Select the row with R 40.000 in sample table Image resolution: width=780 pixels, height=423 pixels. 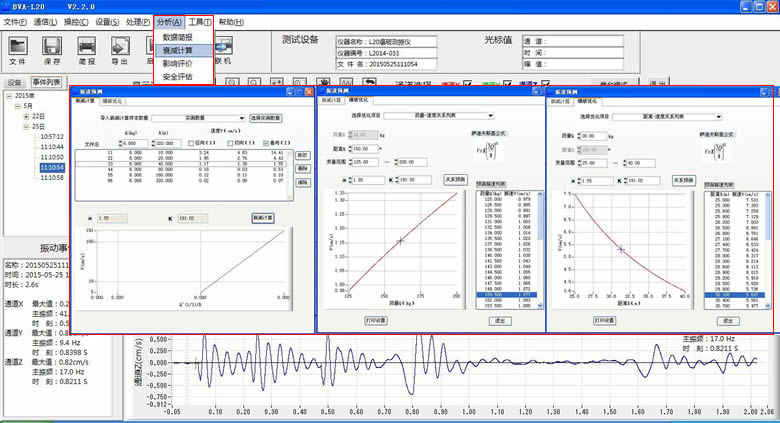point(181,164)
